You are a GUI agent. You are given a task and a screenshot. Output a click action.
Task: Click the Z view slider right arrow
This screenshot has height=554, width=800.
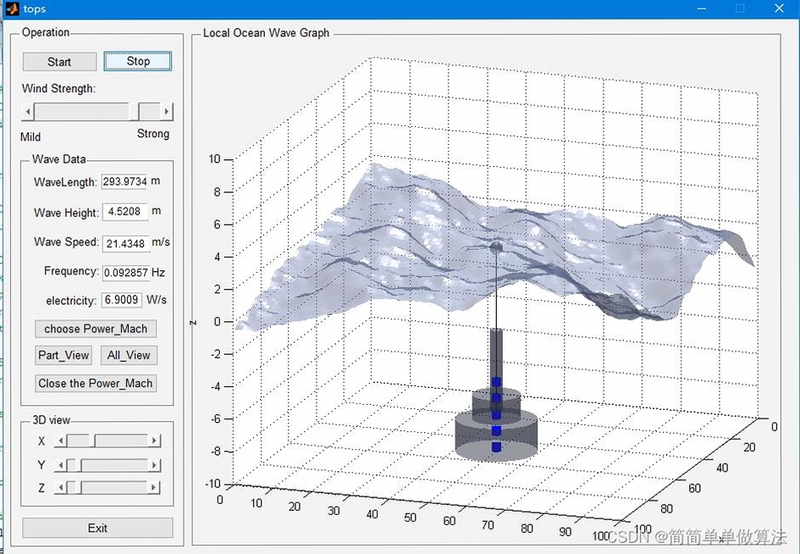coord(153,488)
